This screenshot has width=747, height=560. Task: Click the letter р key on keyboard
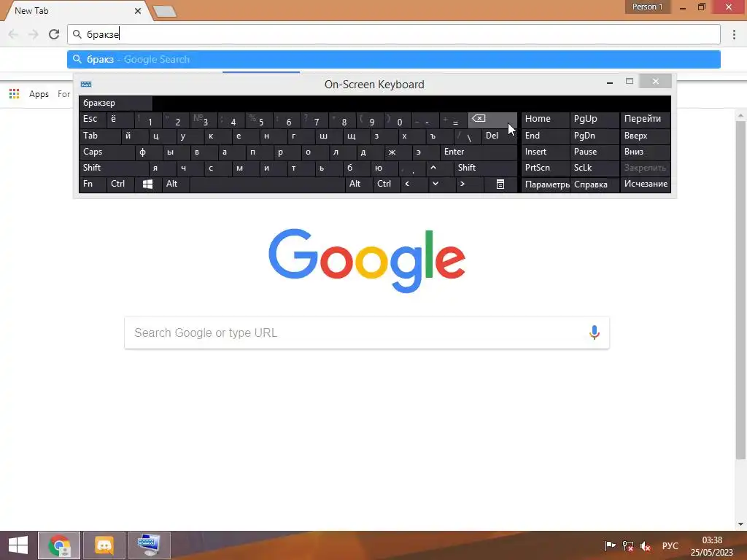(287, 152)
